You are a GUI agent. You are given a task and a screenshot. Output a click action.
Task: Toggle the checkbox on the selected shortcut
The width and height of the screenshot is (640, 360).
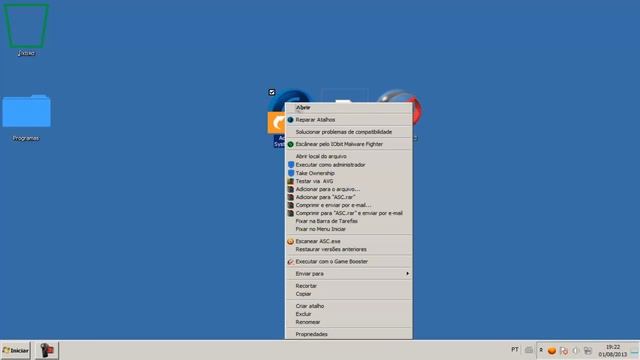pos(272,92)
